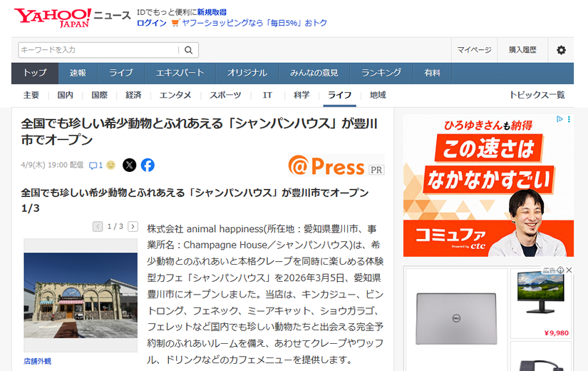
Task: Click the smiley reaction icon
Action: pyautogui.click(x=110, y=166)
